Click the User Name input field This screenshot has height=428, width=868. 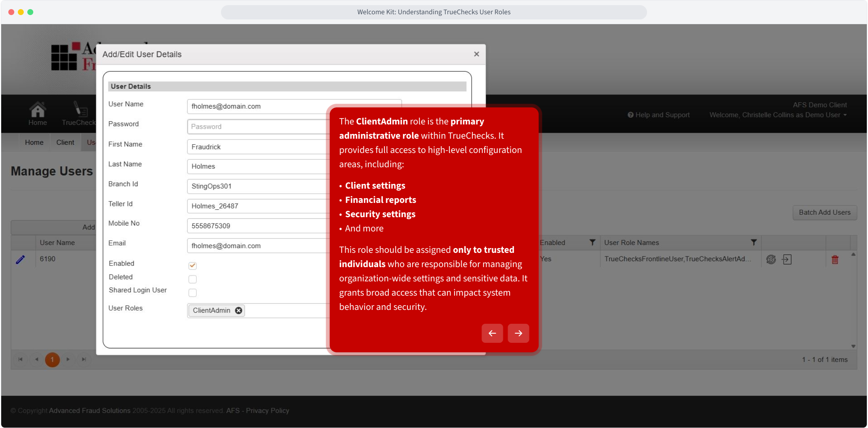tap(294, 106)
